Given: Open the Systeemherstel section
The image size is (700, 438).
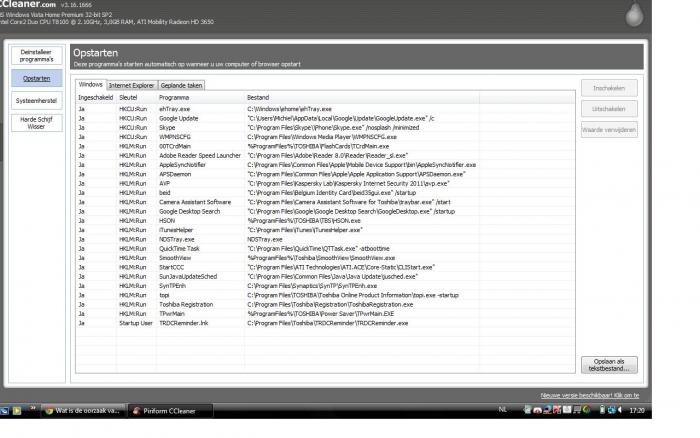Looking at the screenshot, I should 37,101.
